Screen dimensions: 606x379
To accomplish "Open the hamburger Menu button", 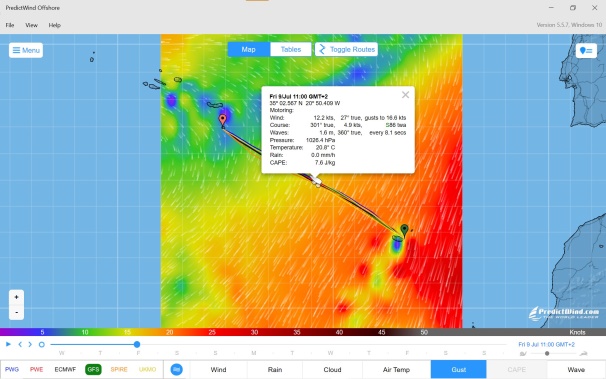I will click(26, 50).
